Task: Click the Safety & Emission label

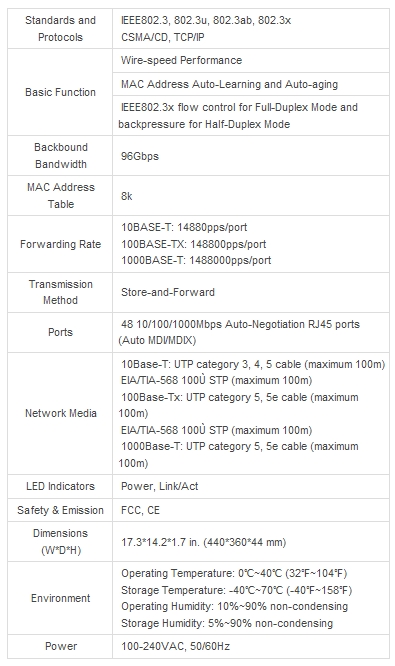Action: 60,510
